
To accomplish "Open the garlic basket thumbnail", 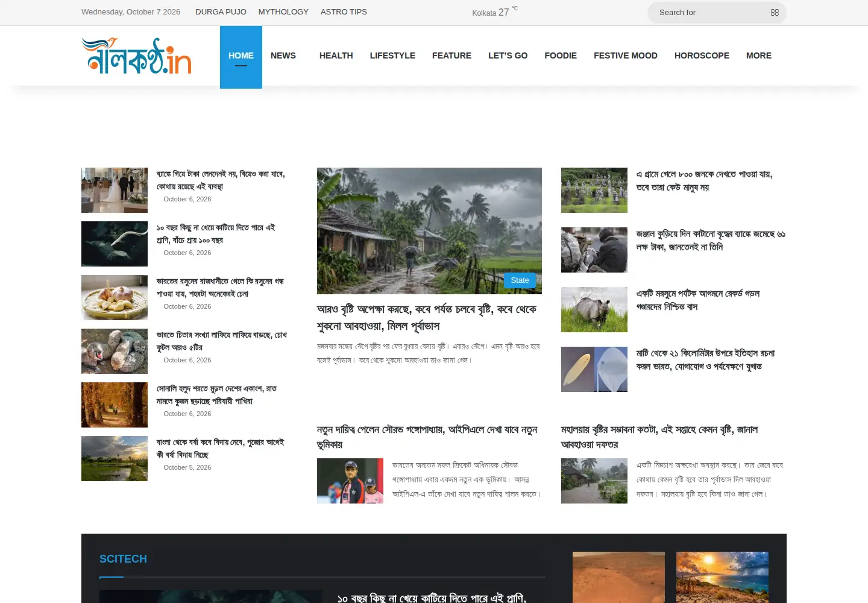I will [115, 297].
